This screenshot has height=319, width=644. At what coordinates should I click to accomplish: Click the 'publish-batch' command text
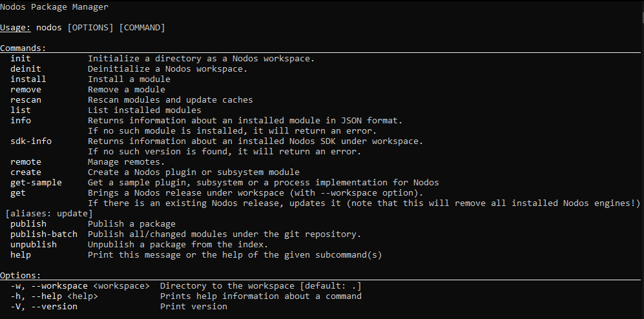tap(44, 234)
